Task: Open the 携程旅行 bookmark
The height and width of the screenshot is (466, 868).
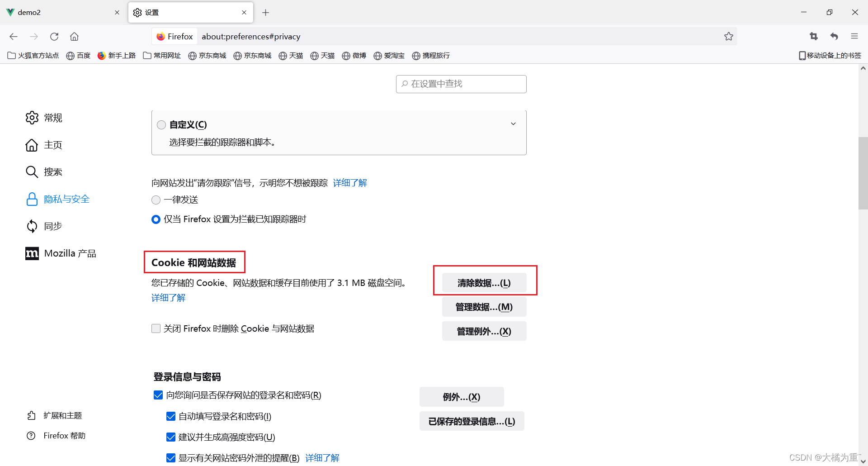Action: point(431,56)
